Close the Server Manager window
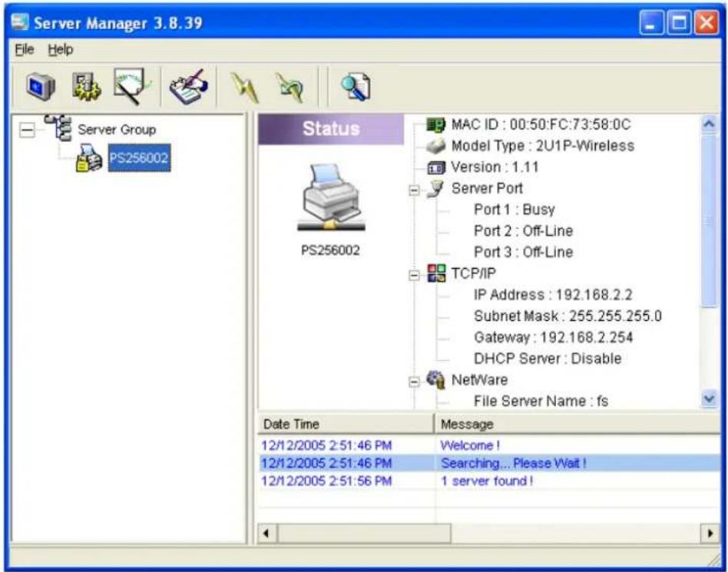The width and height of the screenshot is (728, 572). pyautogui.click(x=706, y=23)
